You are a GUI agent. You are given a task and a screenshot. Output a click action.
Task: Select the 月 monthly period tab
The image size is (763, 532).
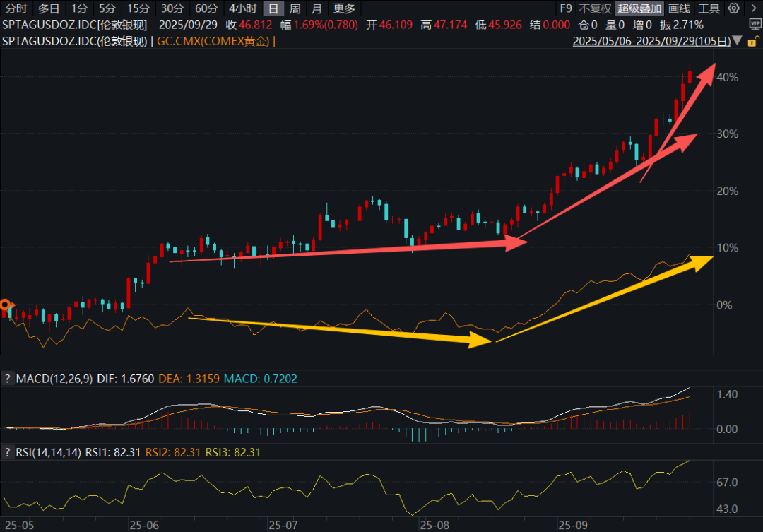tap(316, 8)
